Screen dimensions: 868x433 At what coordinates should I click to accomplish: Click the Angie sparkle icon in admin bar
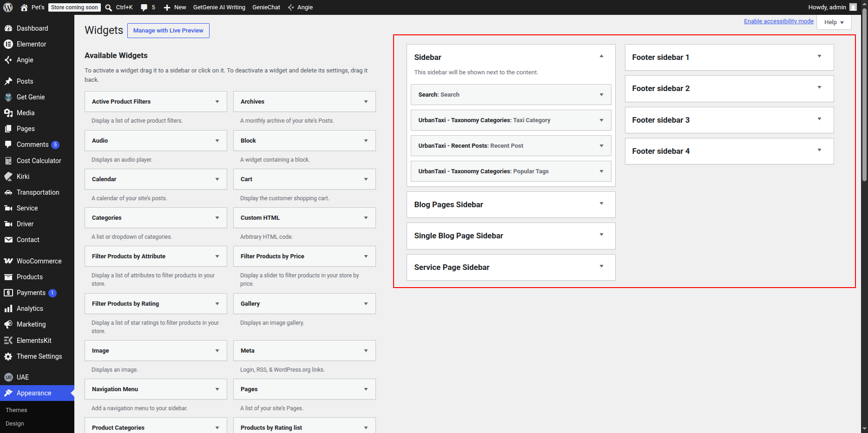click(291, 7)
